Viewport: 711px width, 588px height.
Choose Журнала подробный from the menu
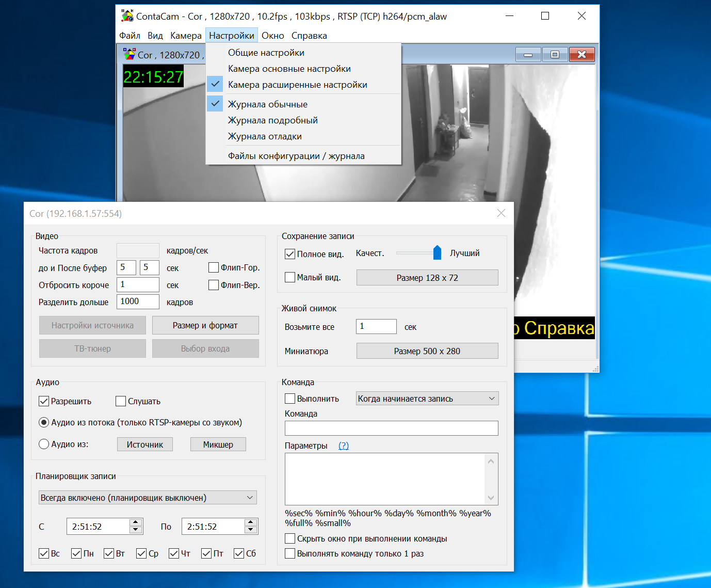(272, 120)
